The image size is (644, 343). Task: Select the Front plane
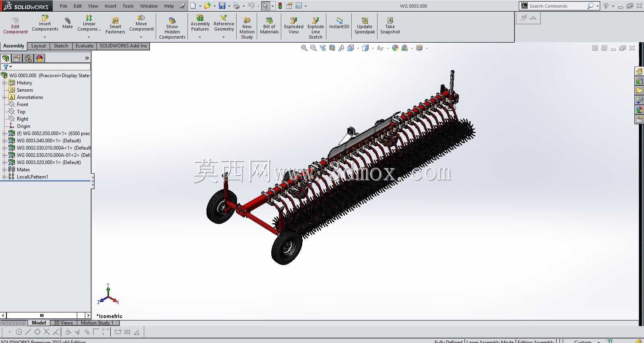point(23,105)
